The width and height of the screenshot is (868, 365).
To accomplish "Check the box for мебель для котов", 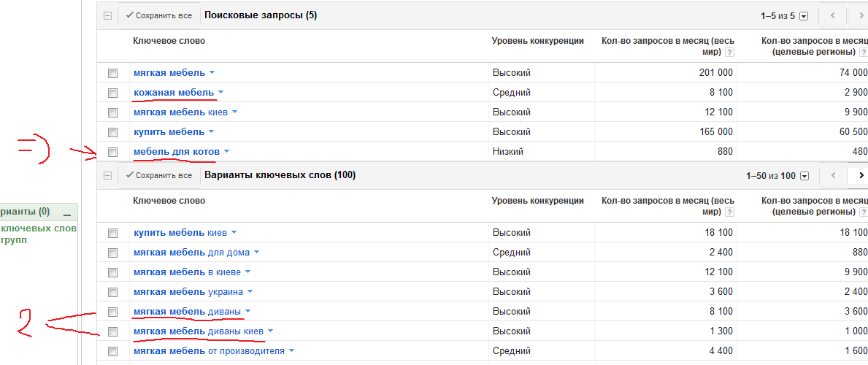I will (x=112, y=152).
